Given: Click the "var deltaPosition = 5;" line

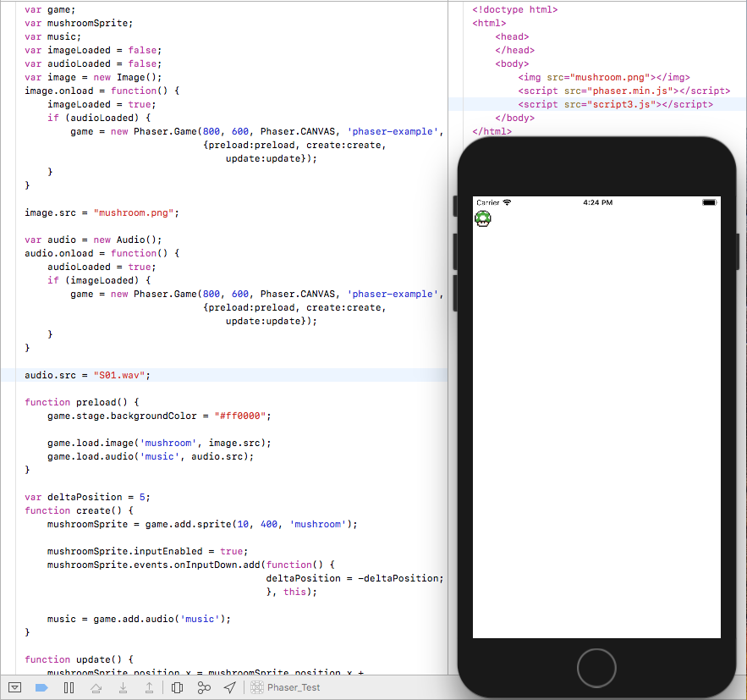Looking at the screenshot, I should (x=88, y=497).
